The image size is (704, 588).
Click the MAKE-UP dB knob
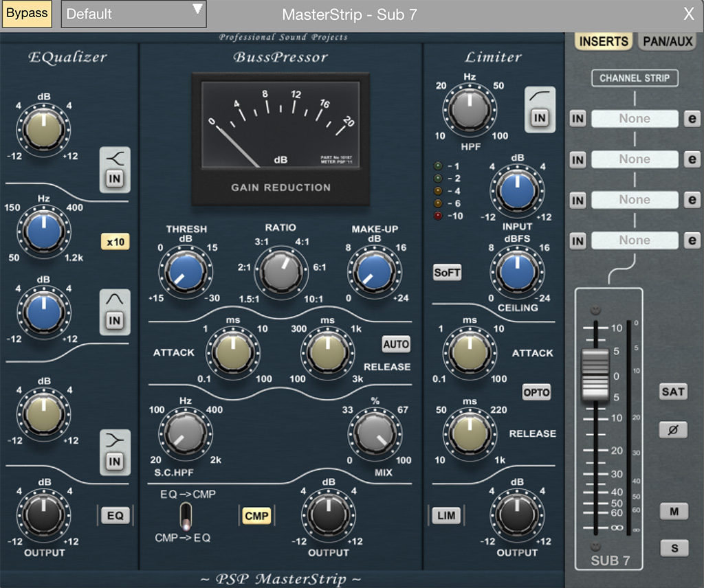374,272
